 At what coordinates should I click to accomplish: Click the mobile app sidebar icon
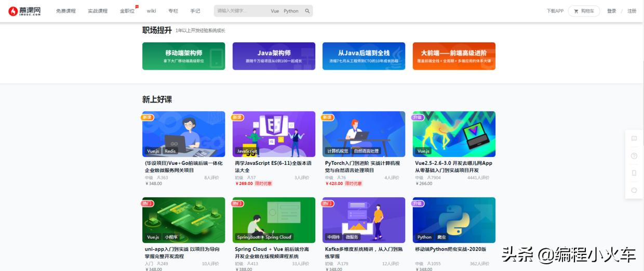634,173
